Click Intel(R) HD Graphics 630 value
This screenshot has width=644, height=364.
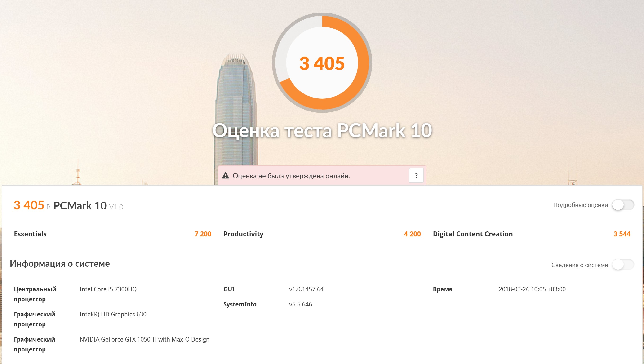click(113, 314)
